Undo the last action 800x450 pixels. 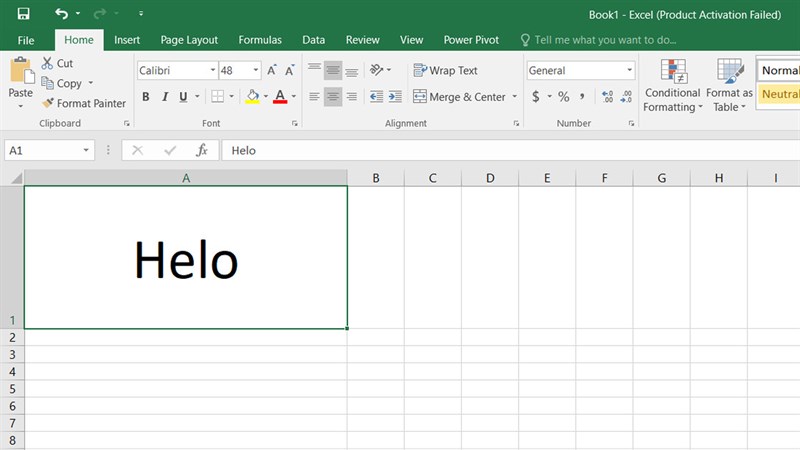(62, 14)
